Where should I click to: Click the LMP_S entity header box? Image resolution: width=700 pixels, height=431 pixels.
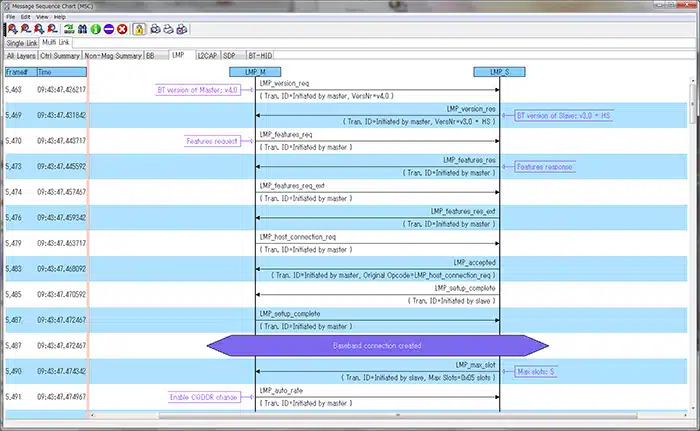point(499,72)
